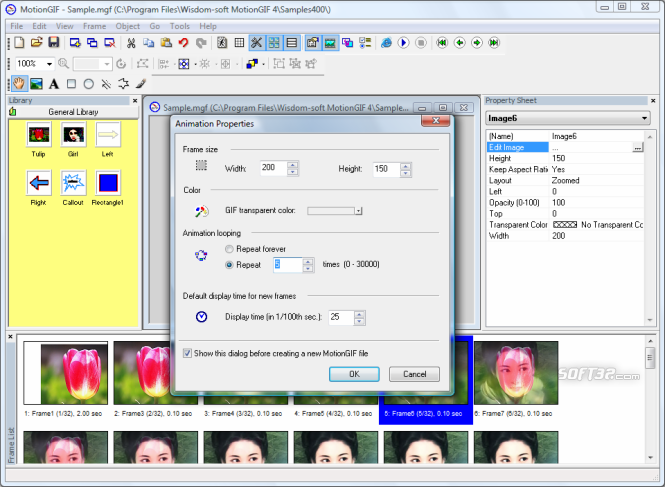Toggle Property Sheet panel toolbar icon
Screen dimensions: 665x487
pos(313,43)
